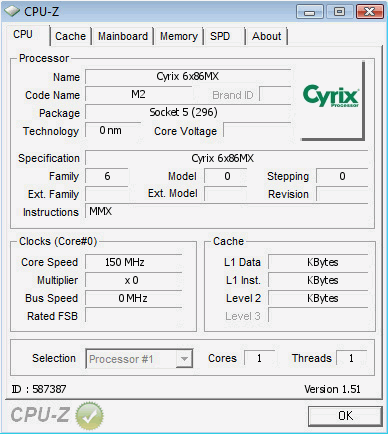Open the Processor #1 selection dropdown
Viewport: 388px width, 434px height.
[x=139, y=359]
